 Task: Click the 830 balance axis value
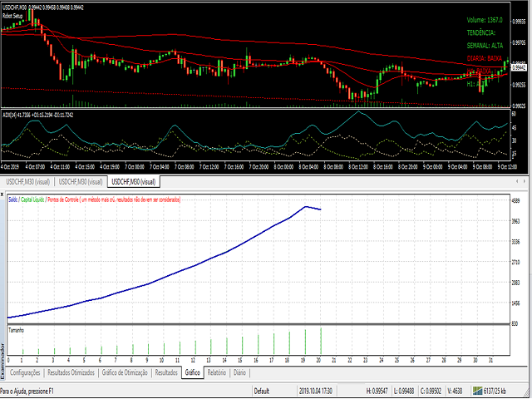click(x=515, y=324)
